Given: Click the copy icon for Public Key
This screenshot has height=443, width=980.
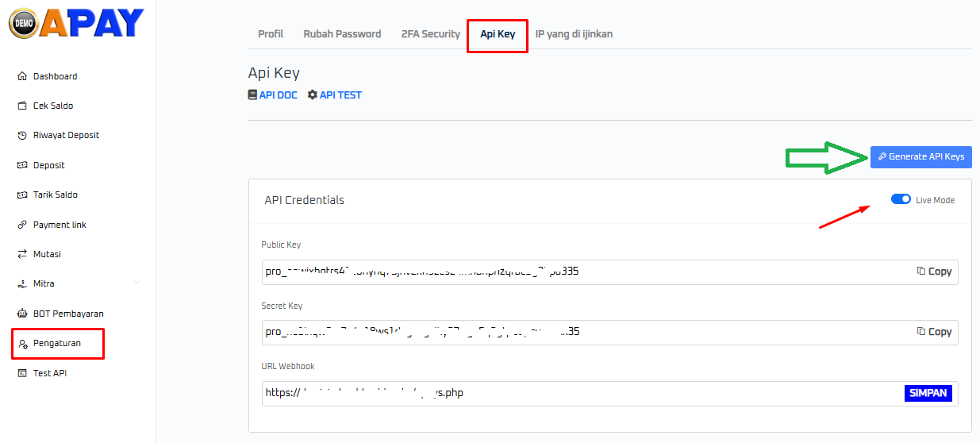Looking at the screenshot, I should click(921, 272).
